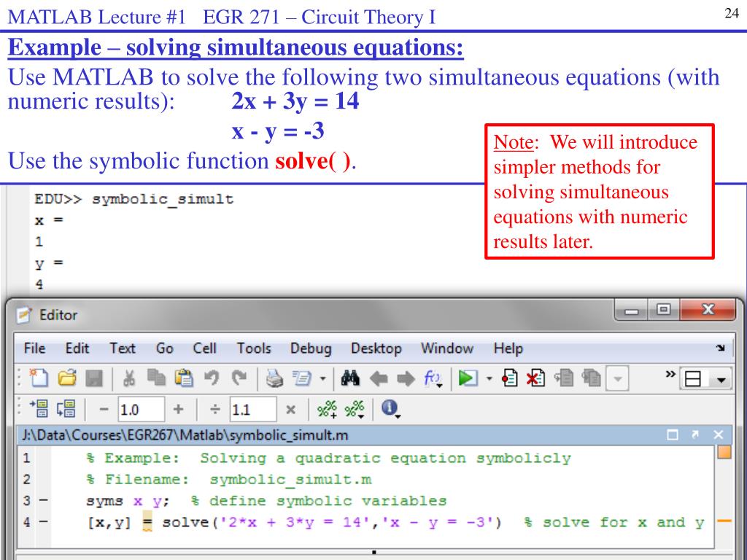Go forward with the right arrow icon
The width and height of the screenshot is (747, 560).
point(406,378)
